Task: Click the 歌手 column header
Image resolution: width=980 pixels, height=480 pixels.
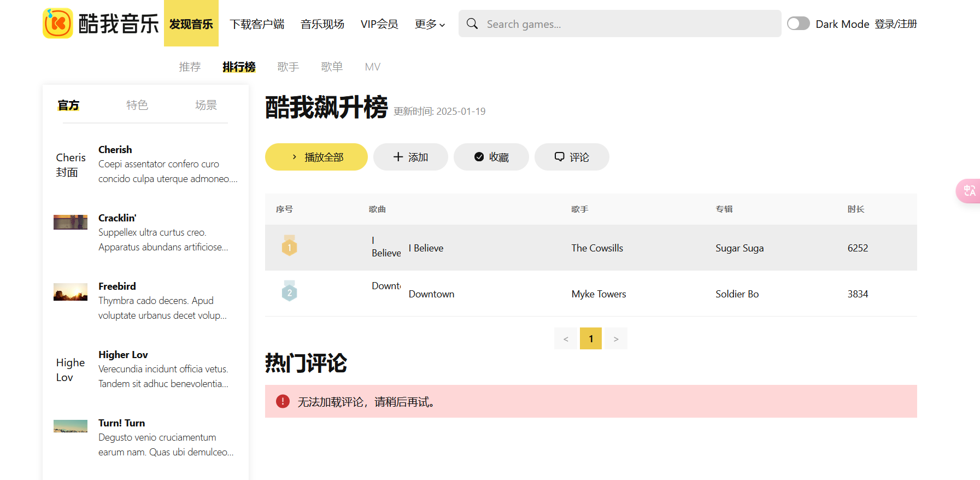Action: click(x=579, y=209)
